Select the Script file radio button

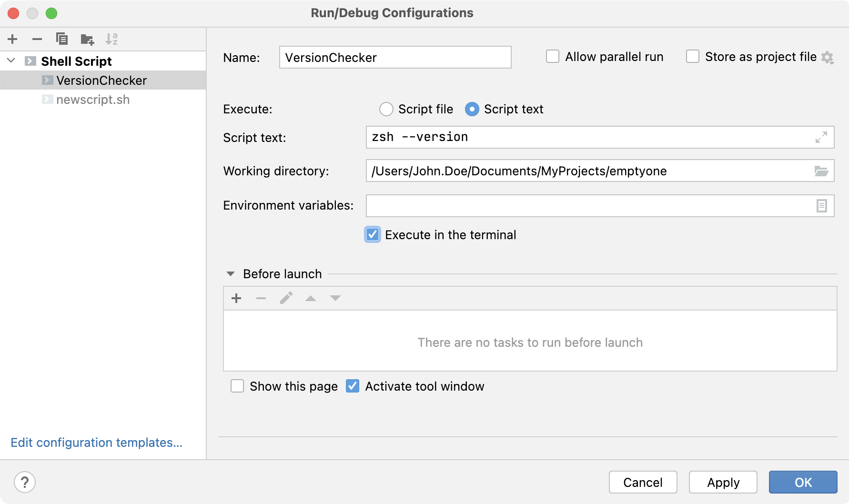point(386,109)
